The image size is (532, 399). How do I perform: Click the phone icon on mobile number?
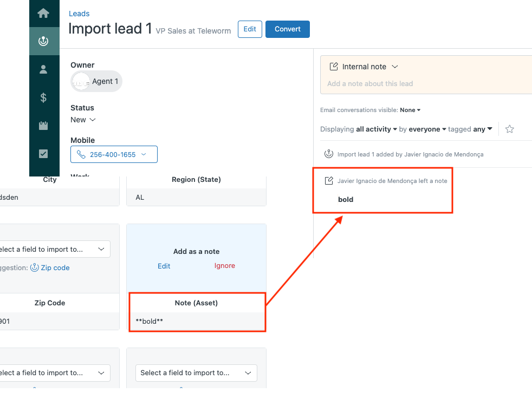[81, 155]
